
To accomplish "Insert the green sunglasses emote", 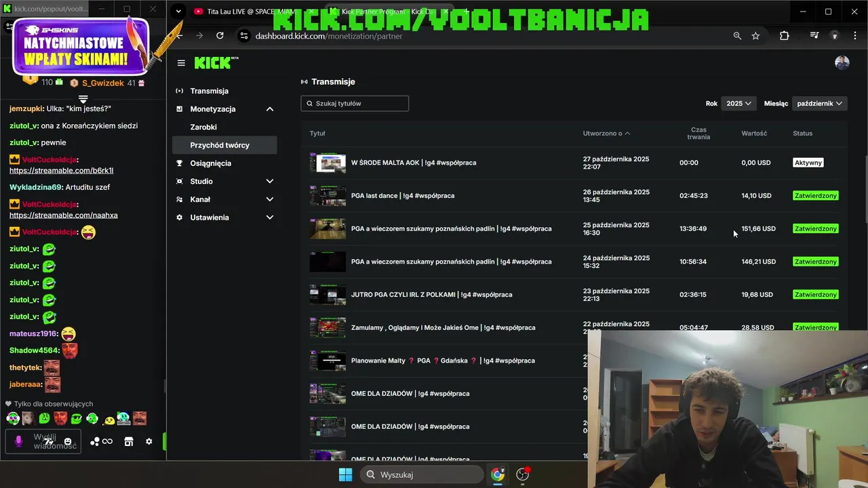I will (77, 418).
